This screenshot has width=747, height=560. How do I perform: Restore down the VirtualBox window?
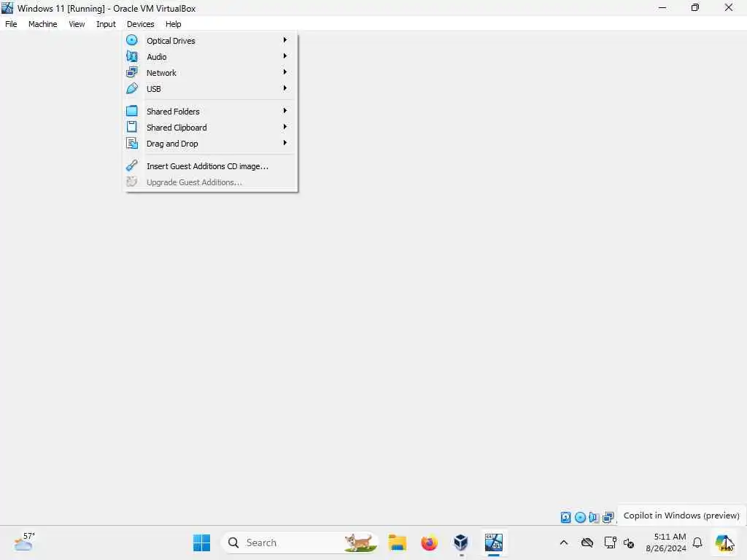click(695, 7)
